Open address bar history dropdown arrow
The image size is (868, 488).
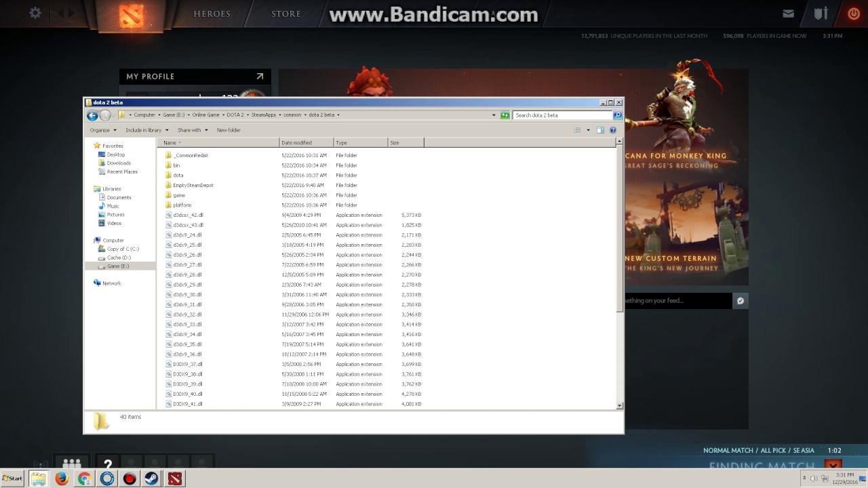[494, 115]
